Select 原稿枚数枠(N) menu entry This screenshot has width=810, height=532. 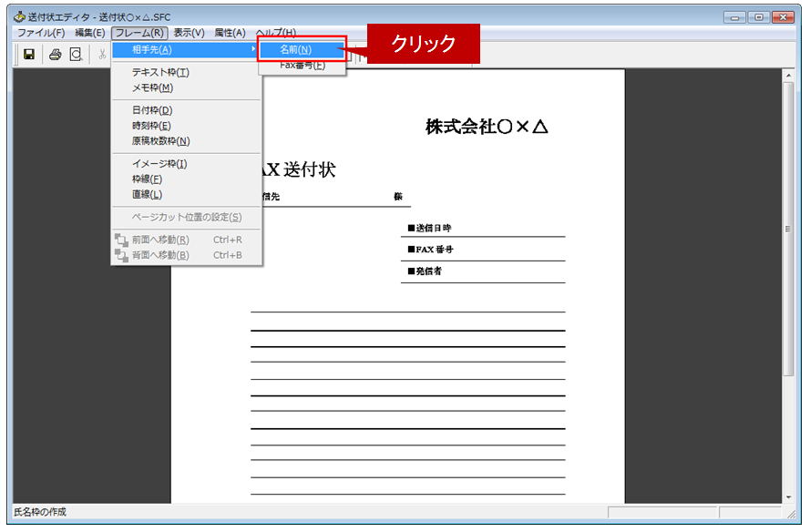point(186,141)
